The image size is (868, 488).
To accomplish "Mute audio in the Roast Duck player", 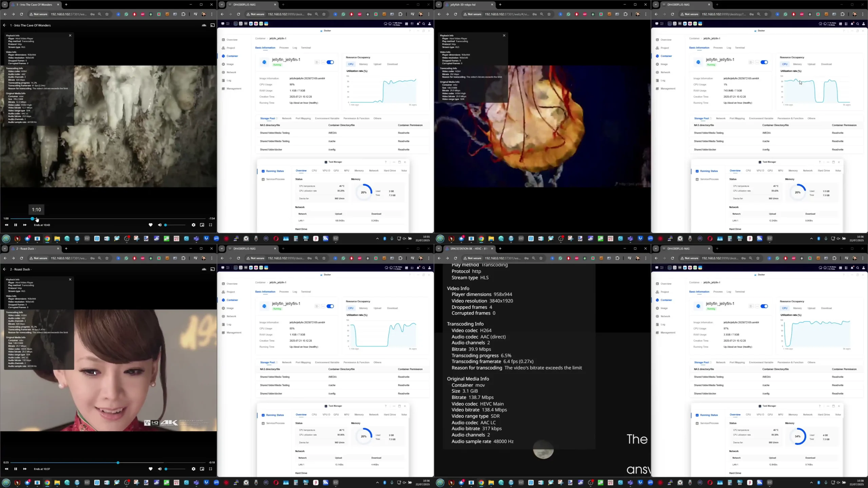I will coord(160,469).
